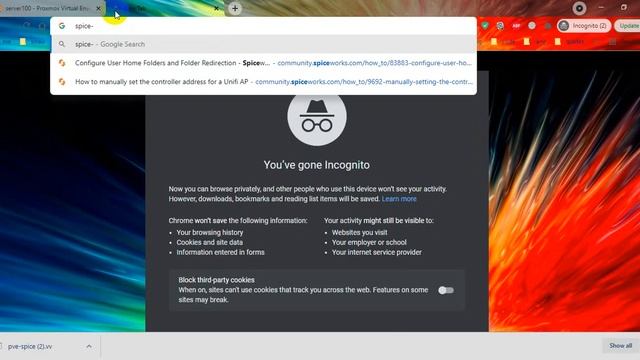The height and width of the screenshot is (360, 640).
Task: Click the 'Your employer or school' list item
Action: [369, 242]
